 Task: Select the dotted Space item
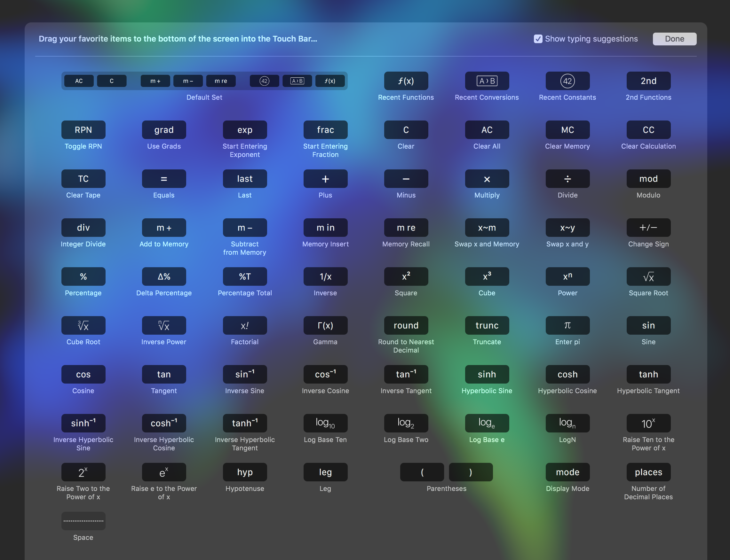pyautogui.click(x=83, y=521)
